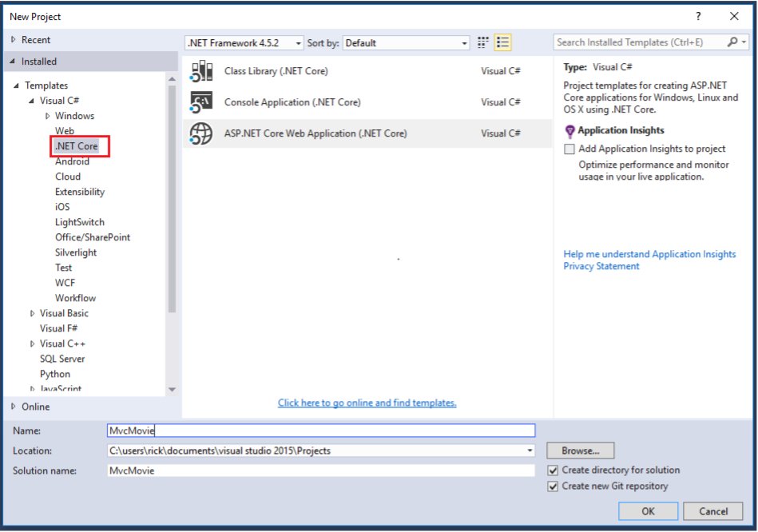Select the Android template category

click(x=72, y=161)
